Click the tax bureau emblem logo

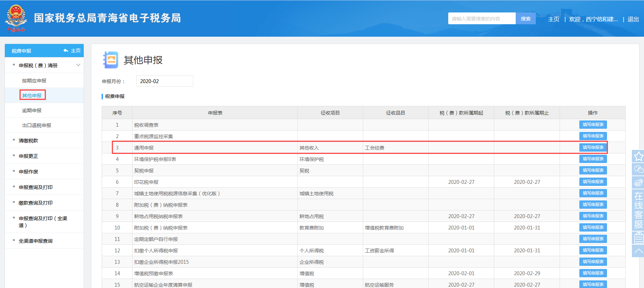pyautogui.click(x=16, y=18)
